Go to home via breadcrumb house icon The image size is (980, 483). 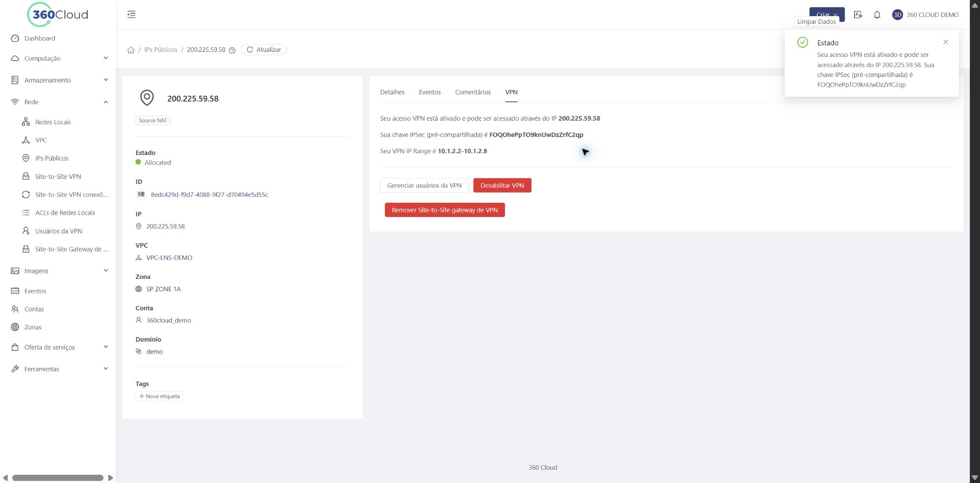pos(131,50)
